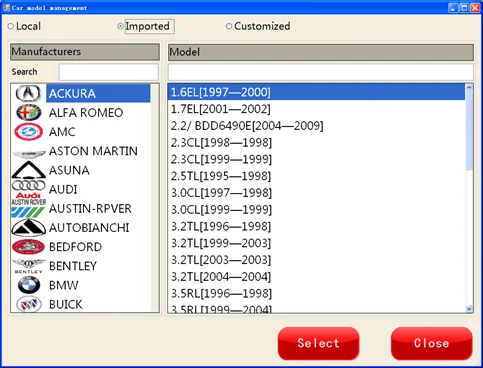Select model 2.2/ BDD6490E[2004—2009]
483x368 pixels.
coord(316,126)
